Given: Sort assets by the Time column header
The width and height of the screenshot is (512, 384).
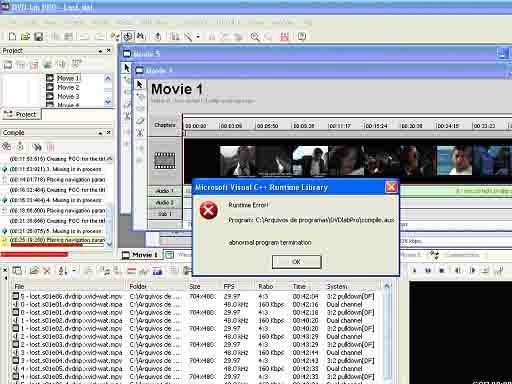Looking at the screenshot, I should [306, 286].
